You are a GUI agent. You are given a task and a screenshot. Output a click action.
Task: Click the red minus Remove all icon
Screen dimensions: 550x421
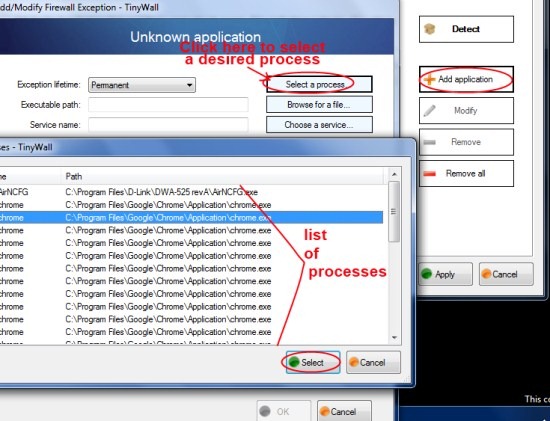430,174
